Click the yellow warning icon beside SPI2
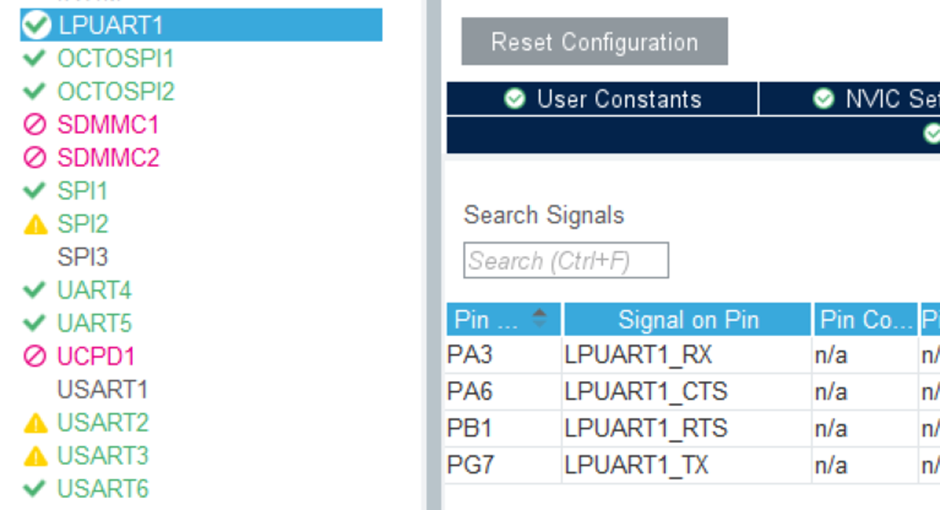The height and width of the screenshot is (510, 940). tap(35, 225)
